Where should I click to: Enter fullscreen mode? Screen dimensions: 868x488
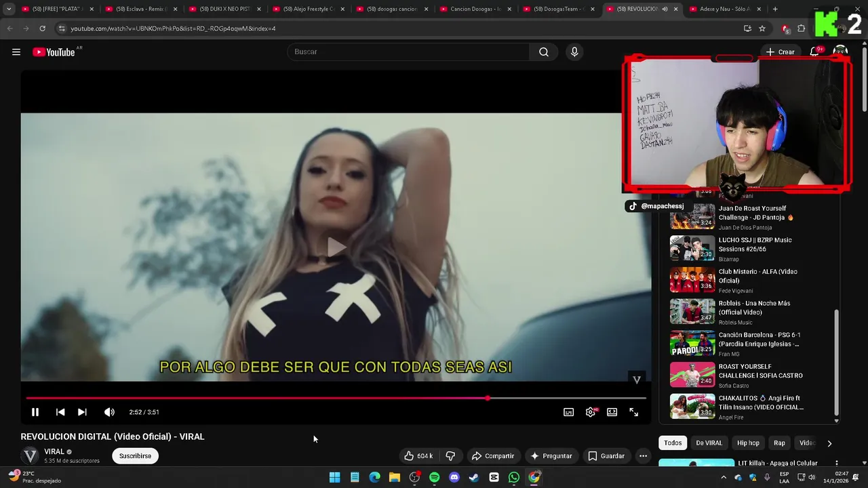(x=634, y=412)
